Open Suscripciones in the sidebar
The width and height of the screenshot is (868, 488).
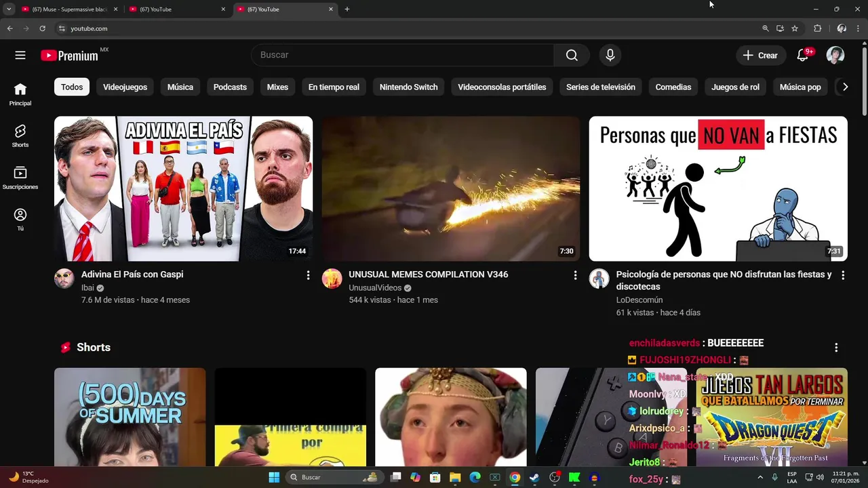[x=20, y=178]
